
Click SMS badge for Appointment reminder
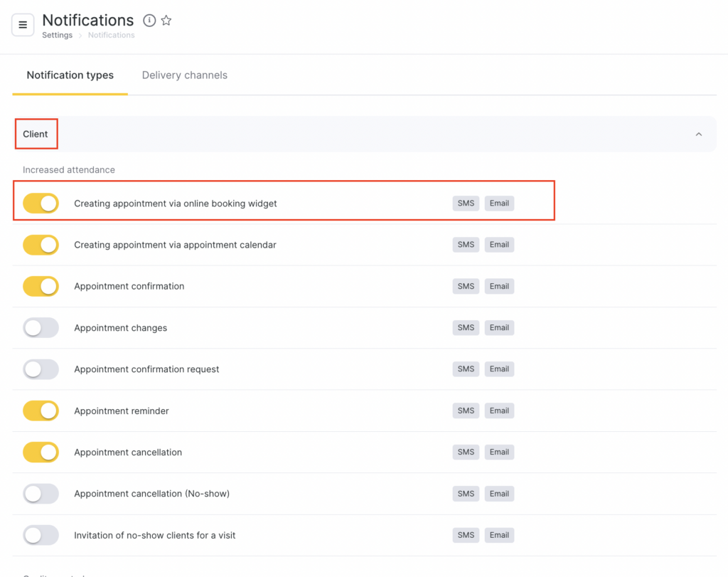tap(466, 411)
